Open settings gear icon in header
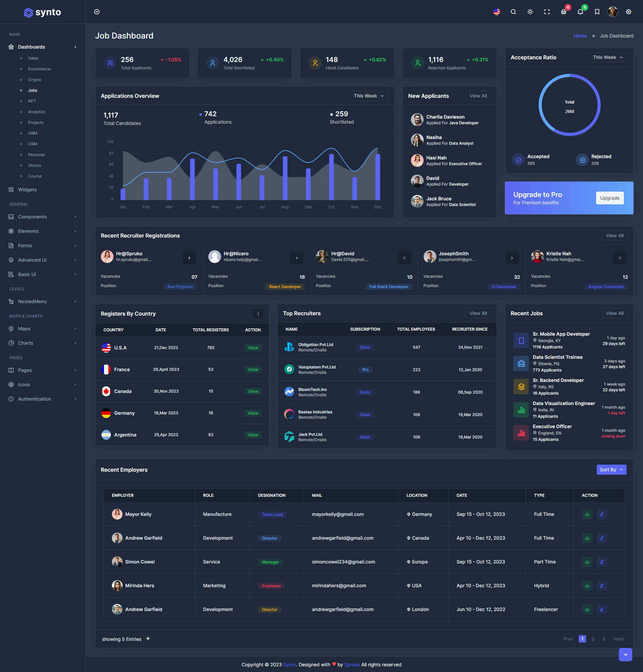 (x=628, y=12)
